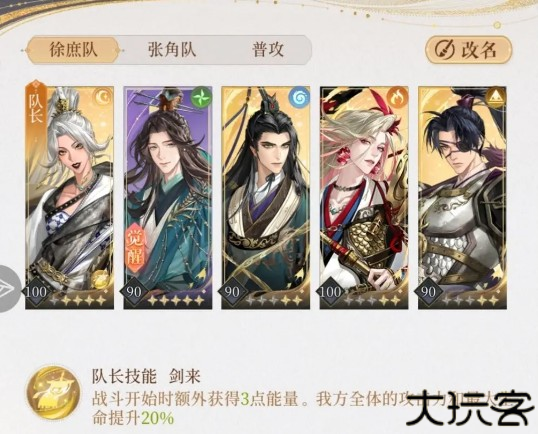Click the level 100 badge on the captain card
Image resolution: width=538 pixels, height=434 pixels.
(36, 292)
